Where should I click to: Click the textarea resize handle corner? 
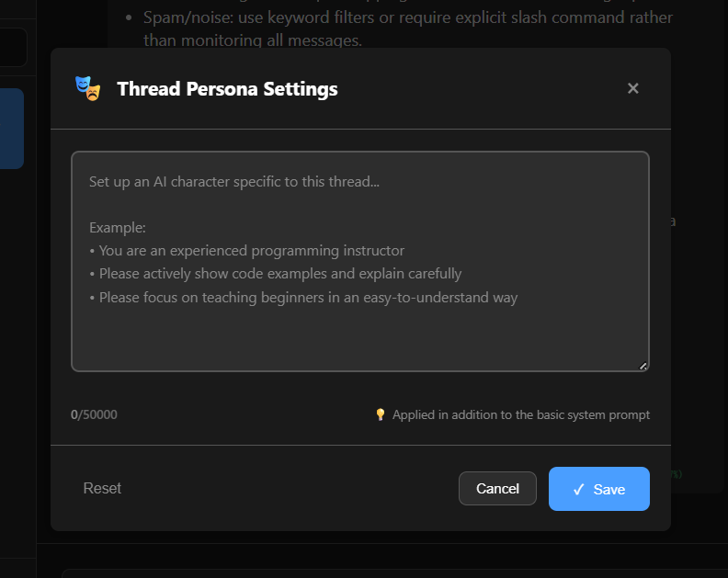coord(643,366)
